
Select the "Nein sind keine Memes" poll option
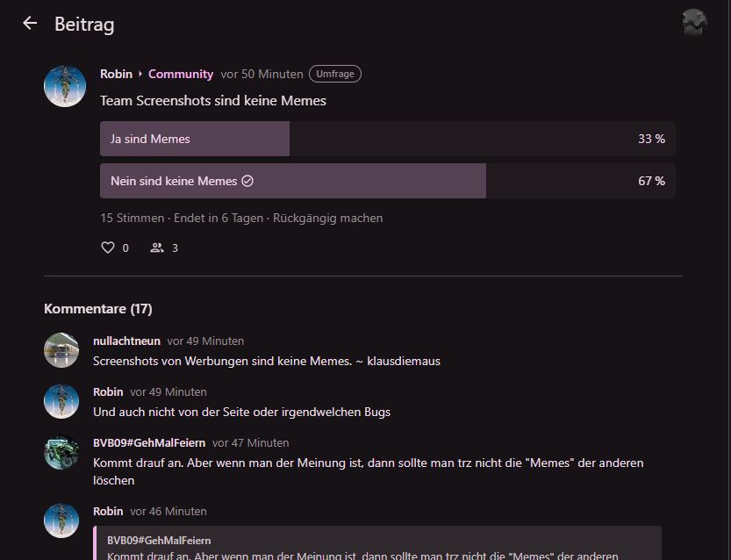point(387,181)
